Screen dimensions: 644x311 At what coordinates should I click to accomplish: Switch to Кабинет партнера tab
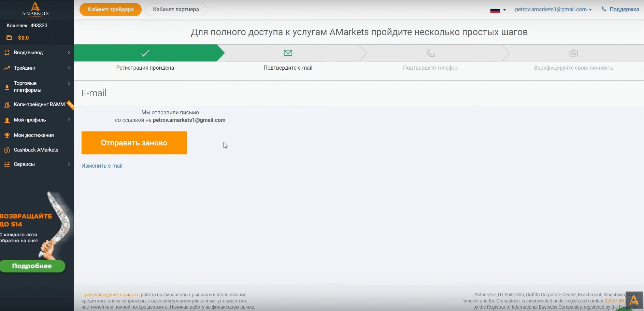(176, 10)
